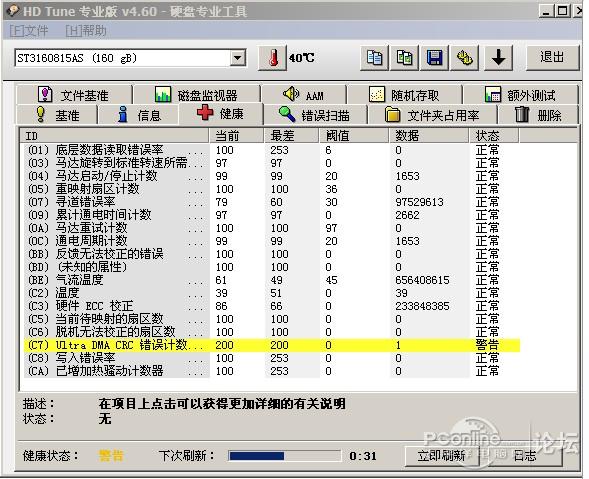Click the 233848385 data value

coord(422,306)
